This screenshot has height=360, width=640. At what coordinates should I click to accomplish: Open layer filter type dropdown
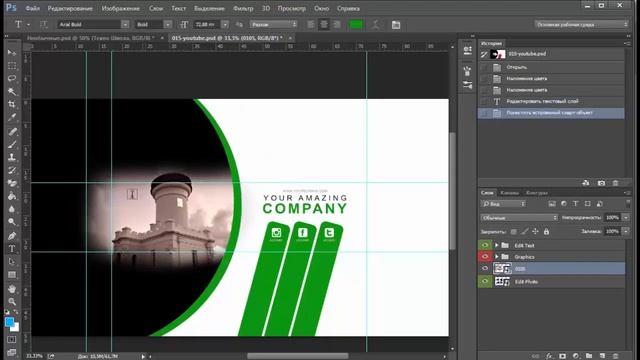(x=503, y=204)
